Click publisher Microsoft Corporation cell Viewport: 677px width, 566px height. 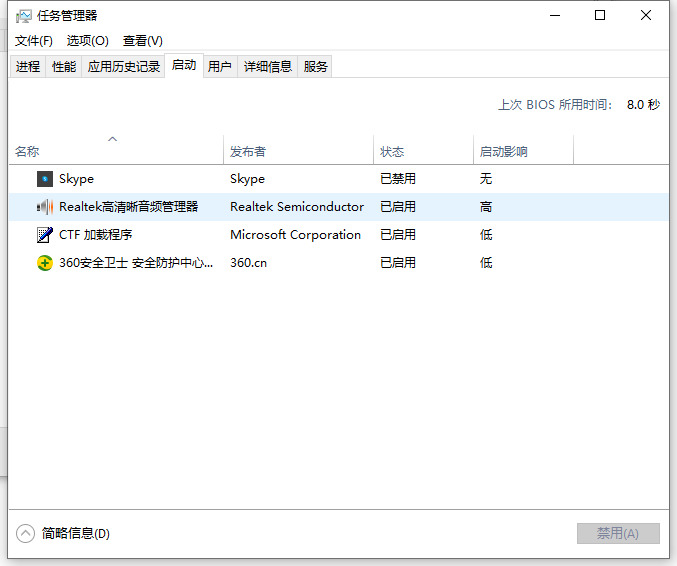[296, 235]
